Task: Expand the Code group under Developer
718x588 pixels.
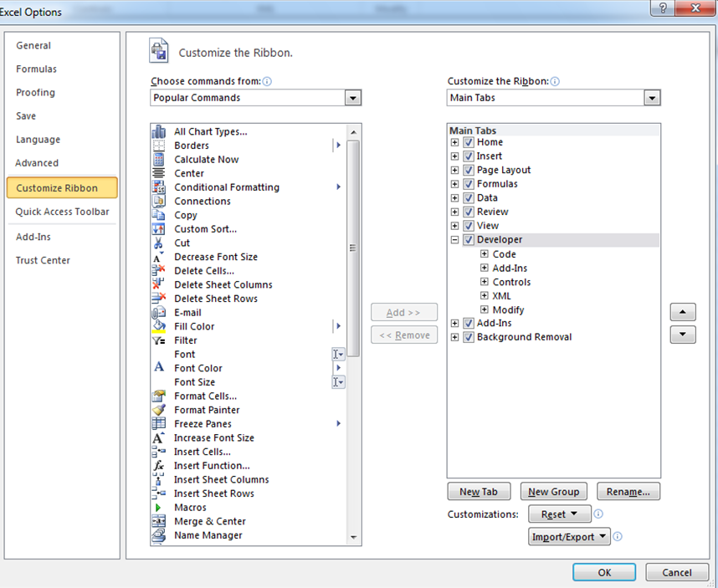Action: pos(484,253)
